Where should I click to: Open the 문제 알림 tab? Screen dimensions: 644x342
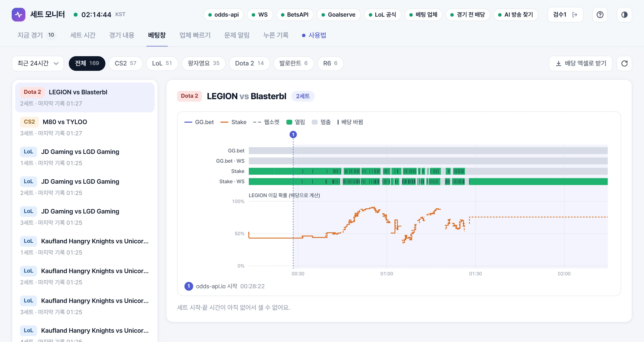coord(237,35)
